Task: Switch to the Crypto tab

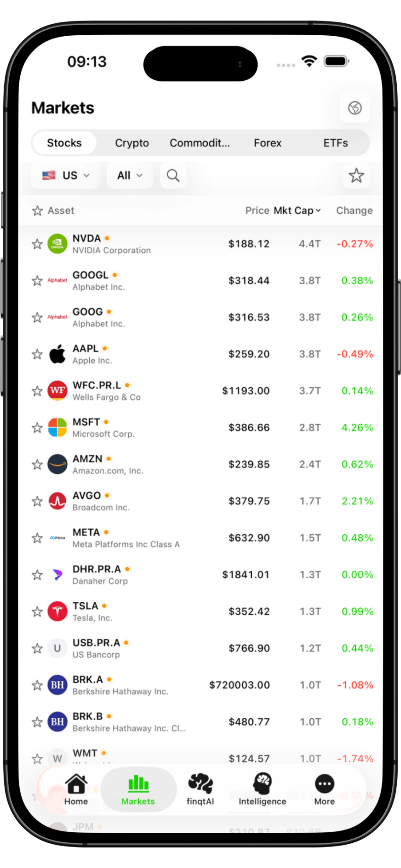Action: coord(132,143)
